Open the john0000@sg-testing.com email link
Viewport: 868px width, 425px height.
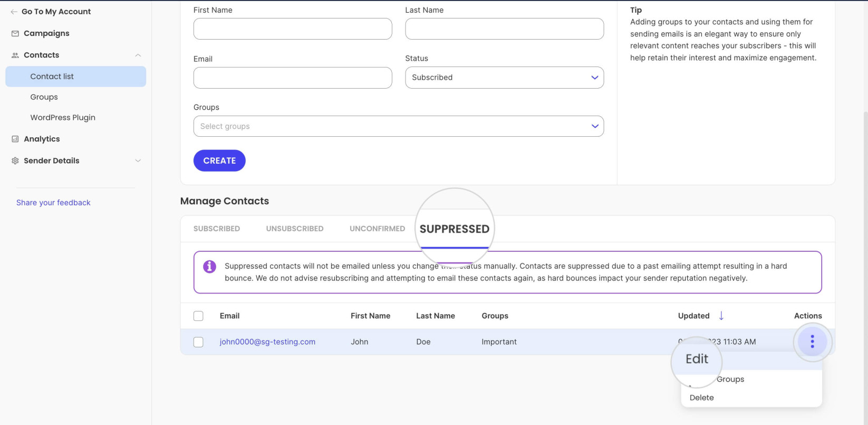[x=267, y=342]
